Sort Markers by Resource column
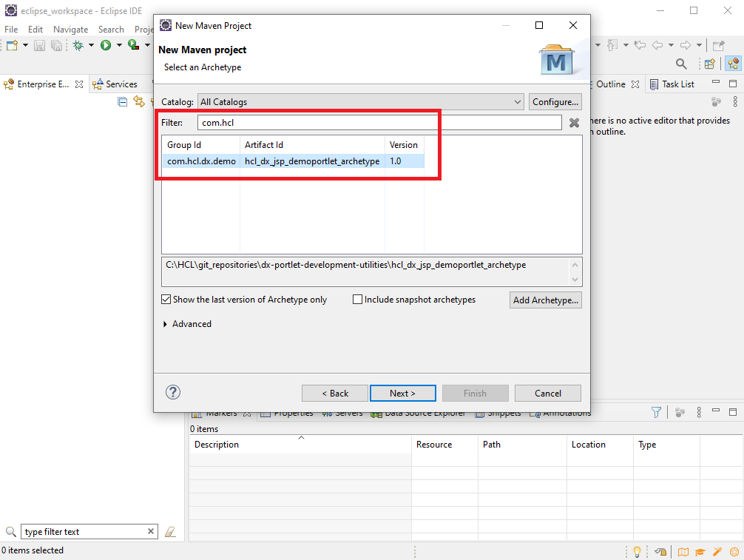The image size is (744, 560). 444,445
